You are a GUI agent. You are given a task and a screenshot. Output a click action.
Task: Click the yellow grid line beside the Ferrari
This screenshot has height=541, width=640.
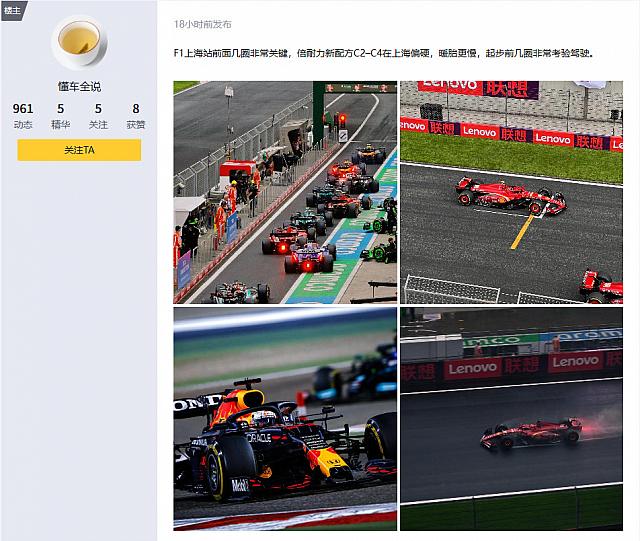[522, 231]
